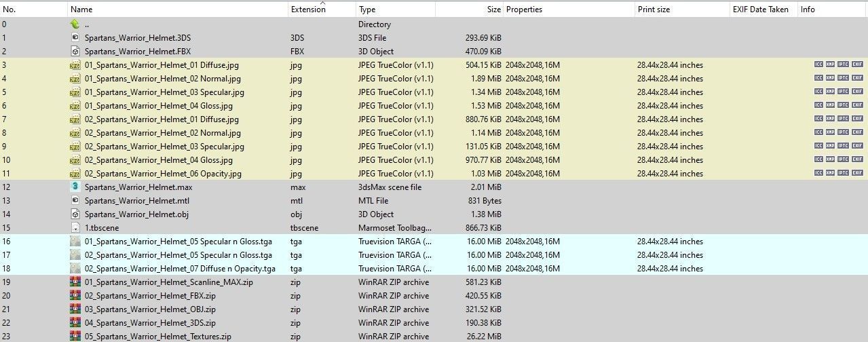Sort files by the Extension column header

(308, 9)
